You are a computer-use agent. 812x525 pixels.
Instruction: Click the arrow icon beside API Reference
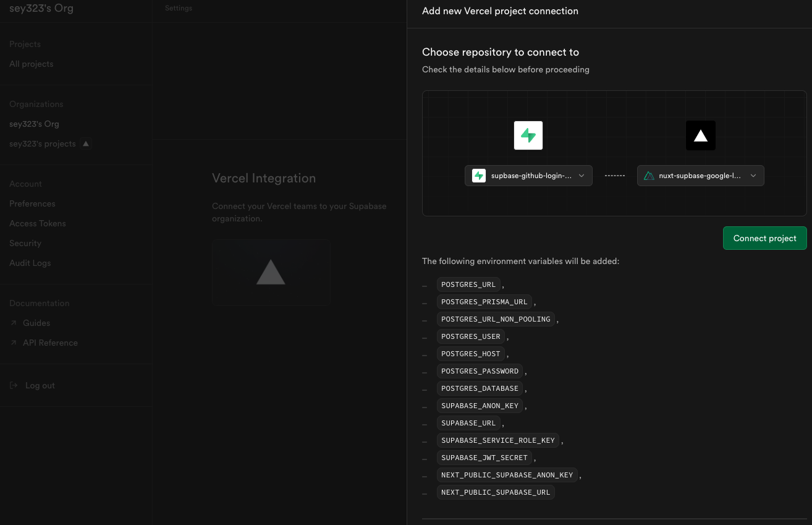pyautogui.click(x=14, y=343)
